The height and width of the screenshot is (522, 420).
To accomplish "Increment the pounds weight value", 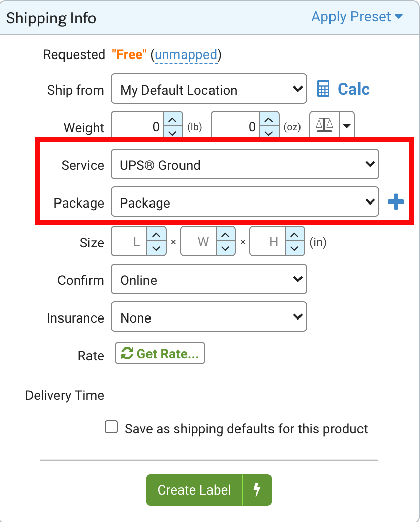I will 173,119.
